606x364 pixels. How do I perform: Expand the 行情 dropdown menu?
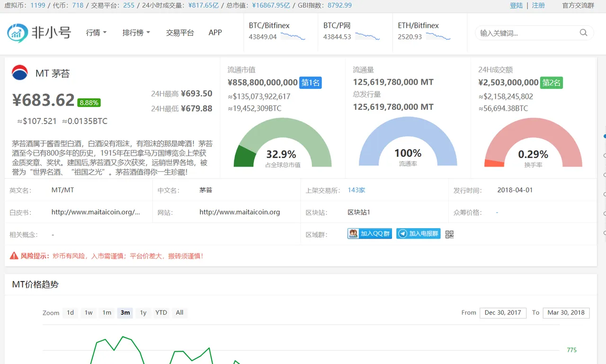click(97, 33)
